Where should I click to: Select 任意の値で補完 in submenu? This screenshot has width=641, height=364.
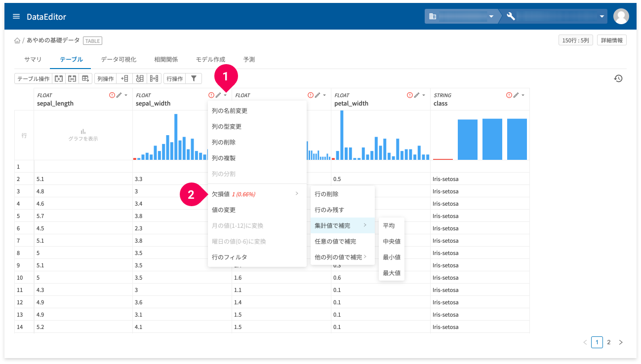342,241
